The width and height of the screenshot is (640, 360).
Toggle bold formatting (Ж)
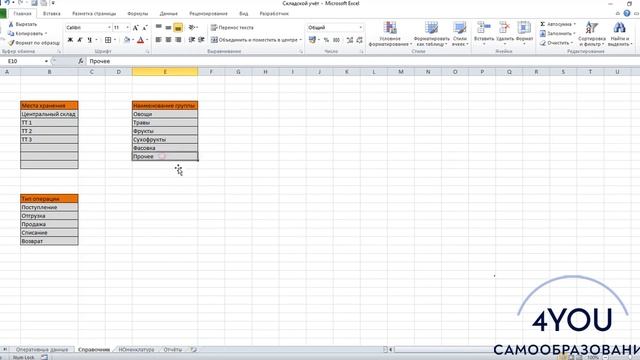pyautogui.click(x=70, y=40)
